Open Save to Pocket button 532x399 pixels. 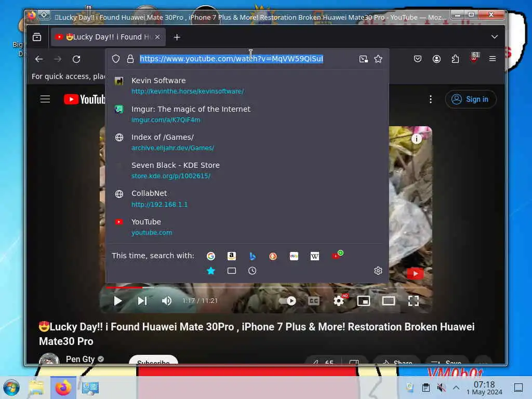coord(418,59)
